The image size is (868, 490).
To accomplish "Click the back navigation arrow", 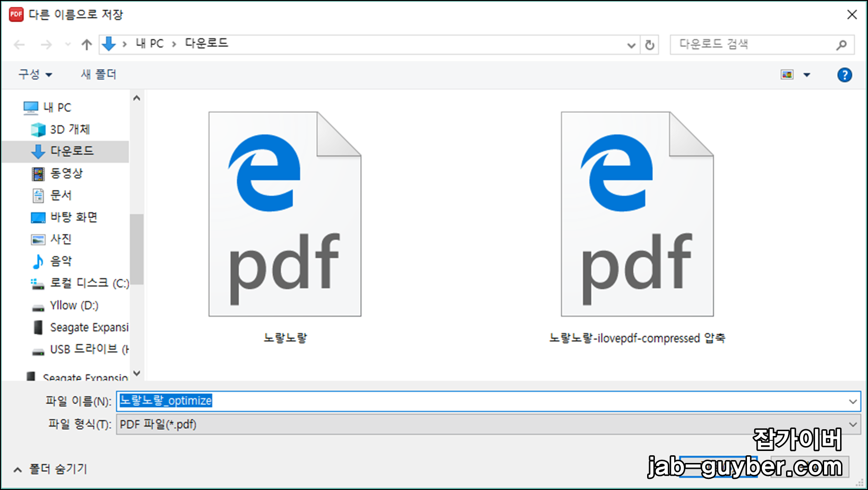I will (x=19, y=45).
